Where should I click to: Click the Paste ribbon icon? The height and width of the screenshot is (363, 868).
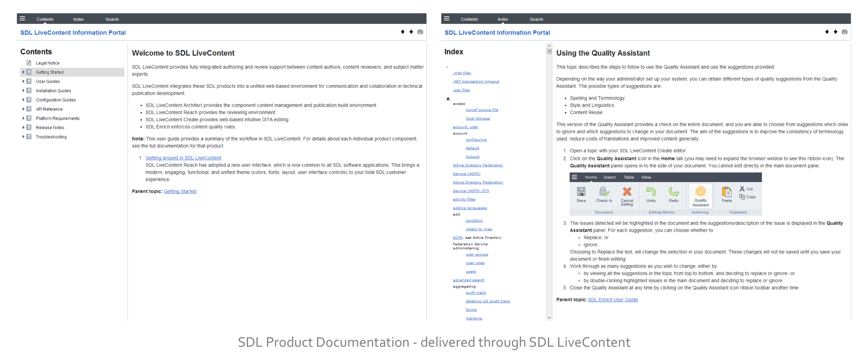coord(727,192)
